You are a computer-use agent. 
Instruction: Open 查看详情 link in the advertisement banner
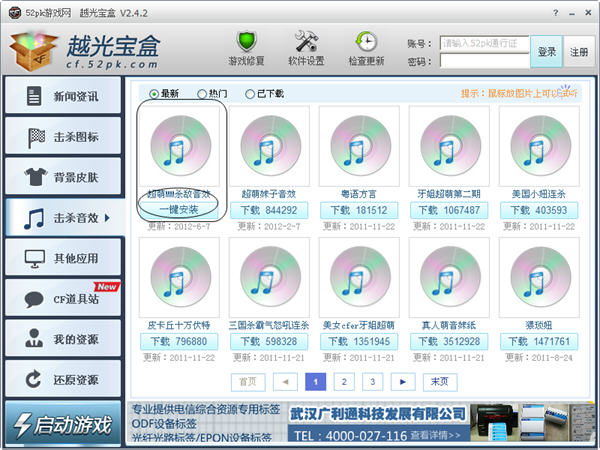tap(436, 435)
